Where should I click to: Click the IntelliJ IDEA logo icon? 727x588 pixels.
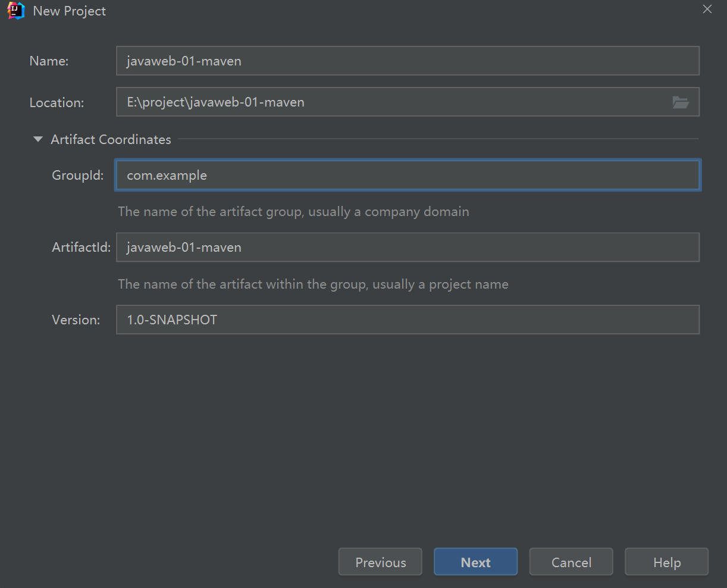(16, 11)
